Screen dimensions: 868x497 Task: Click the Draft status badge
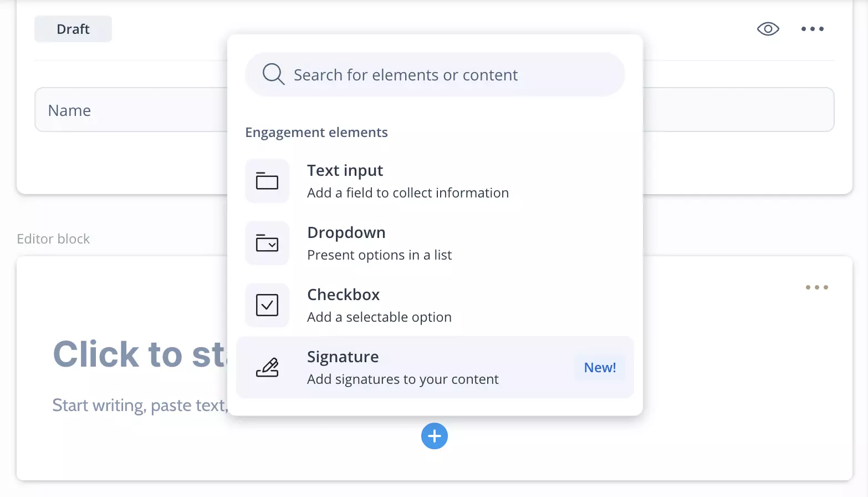coord(73,29)
